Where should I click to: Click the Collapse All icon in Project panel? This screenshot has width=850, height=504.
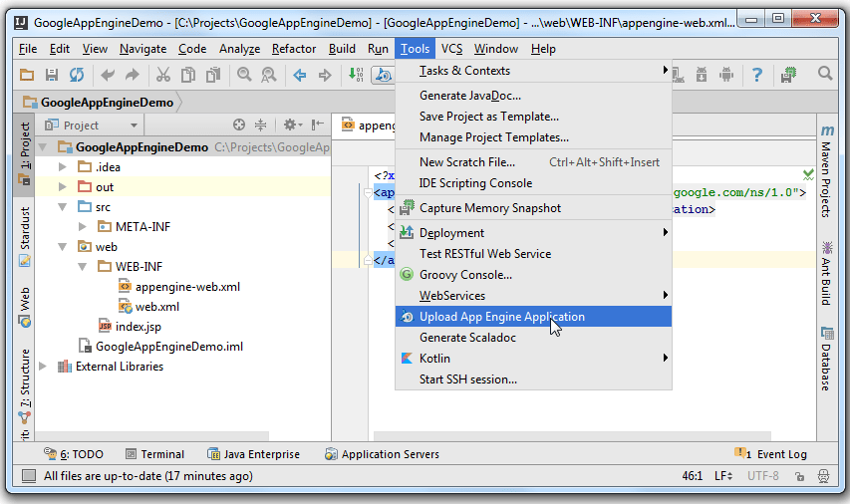(261, 125)
